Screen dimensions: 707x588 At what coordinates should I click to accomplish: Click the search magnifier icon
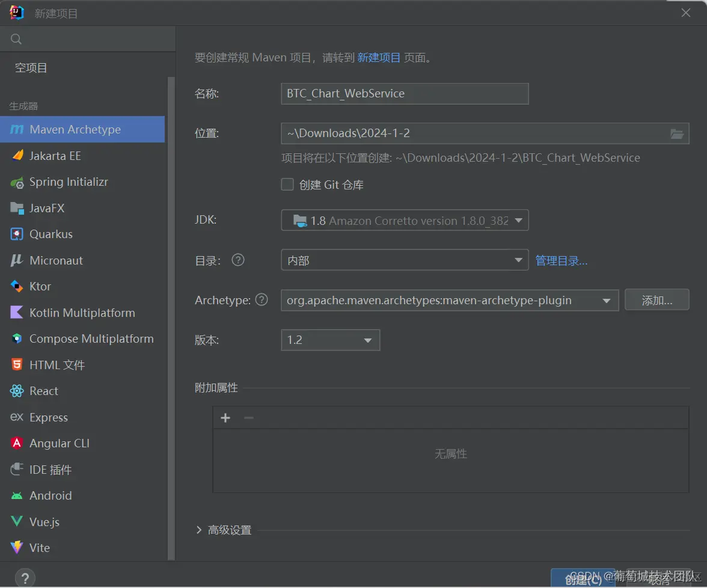point(16,39)
